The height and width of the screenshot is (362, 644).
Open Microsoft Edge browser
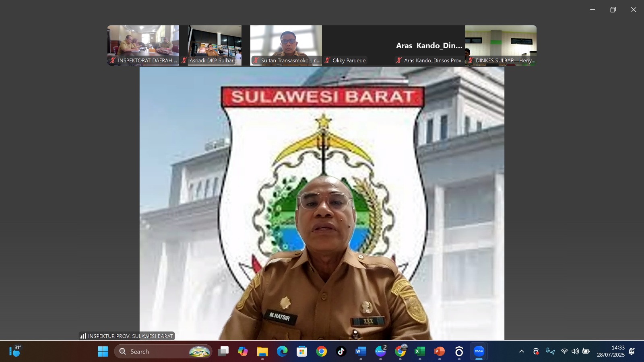(282, 352)
